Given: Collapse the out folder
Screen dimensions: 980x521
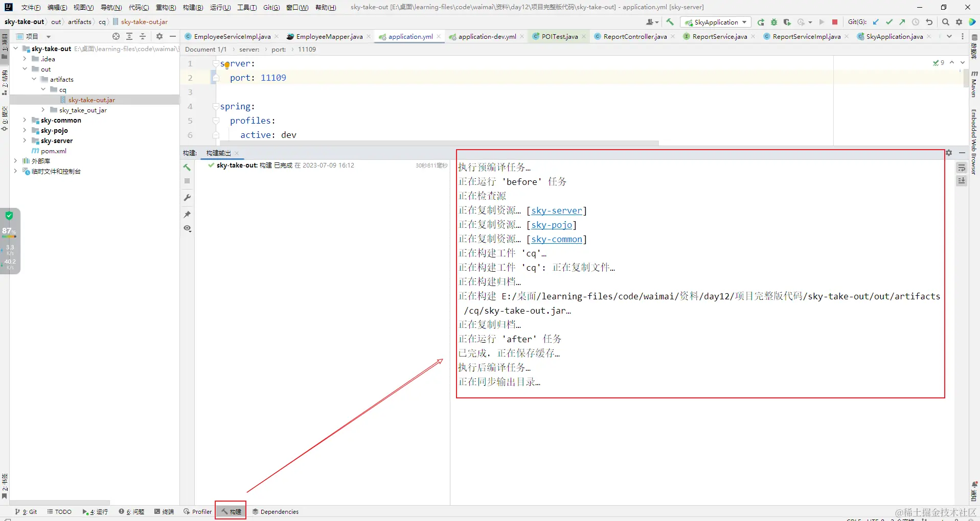Looking at the screenshot, I should 25,69.
